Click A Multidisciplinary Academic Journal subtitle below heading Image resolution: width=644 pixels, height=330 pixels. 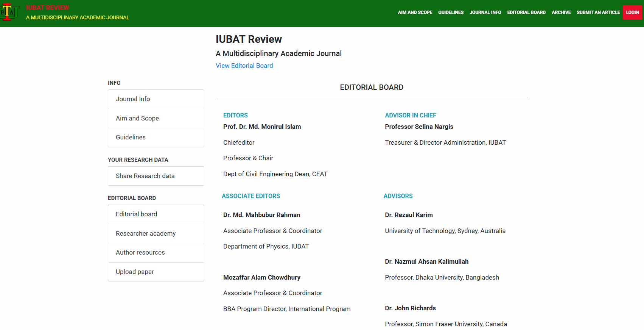[x=278, y=53]
